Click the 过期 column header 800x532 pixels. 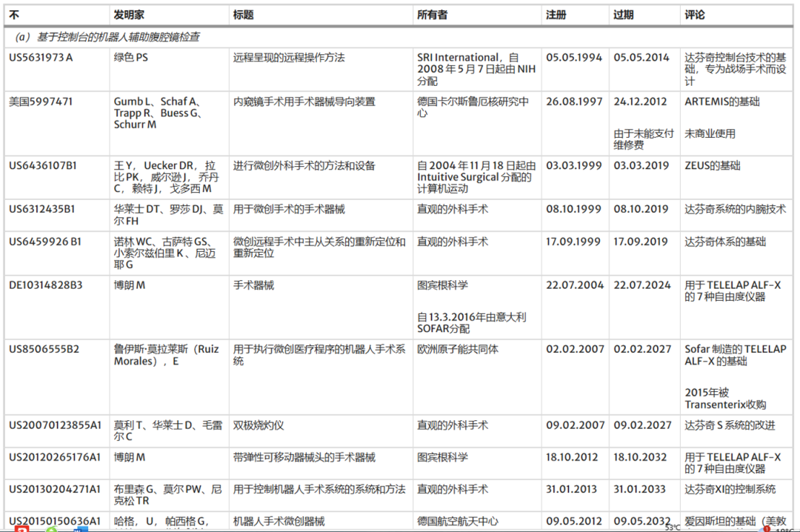coord(624,15)
